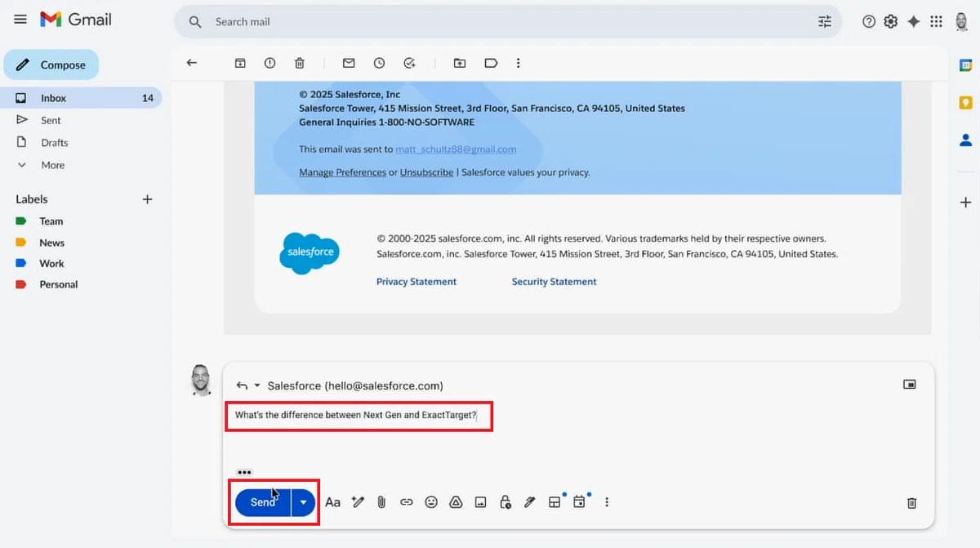Open the matt_schultz88@gmail.com link

(456, 149)
